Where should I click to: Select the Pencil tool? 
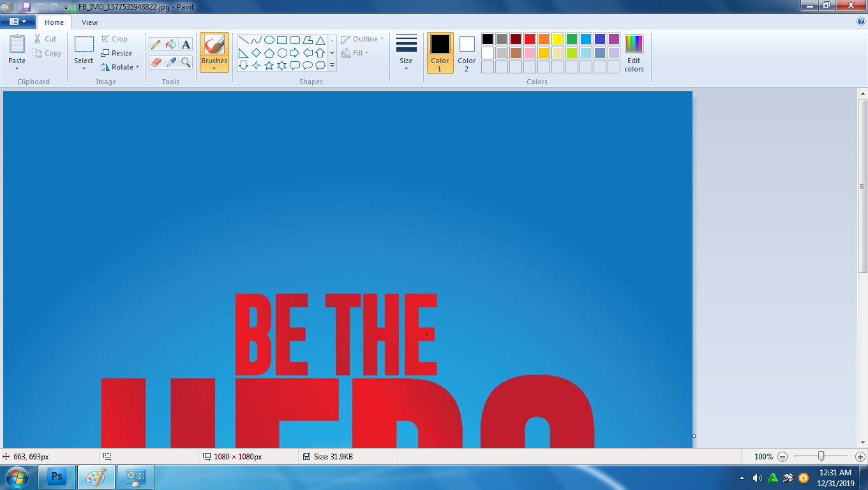point(156,44)
